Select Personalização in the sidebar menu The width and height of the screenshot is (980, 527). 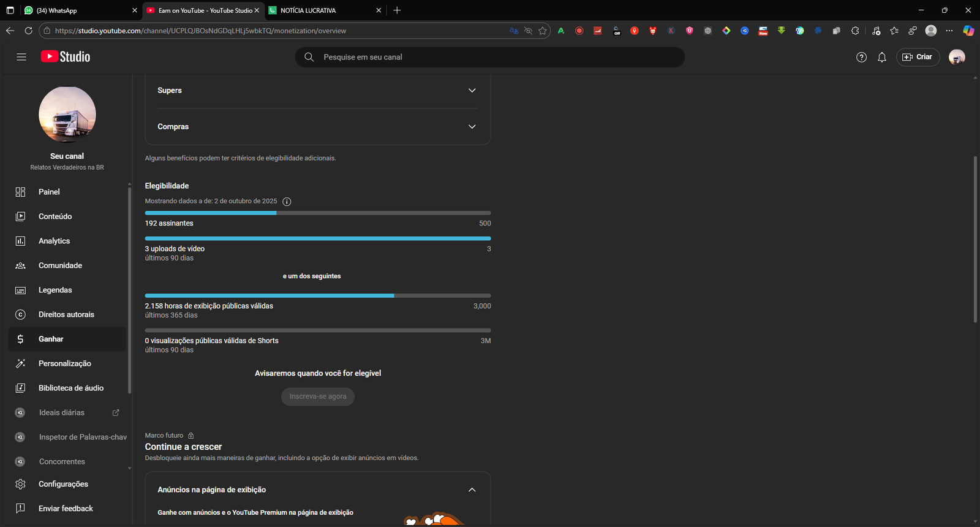coord(64,363)
